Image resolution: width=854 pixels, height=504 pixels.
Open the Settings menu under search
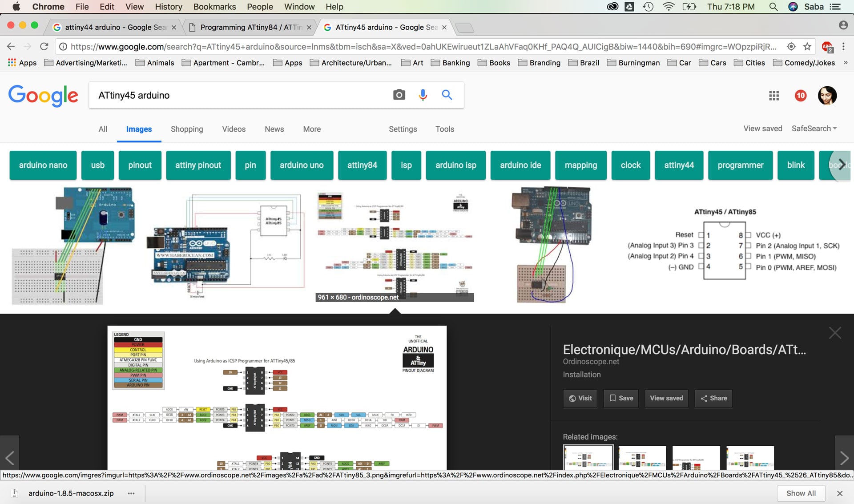tap(403, 129)
